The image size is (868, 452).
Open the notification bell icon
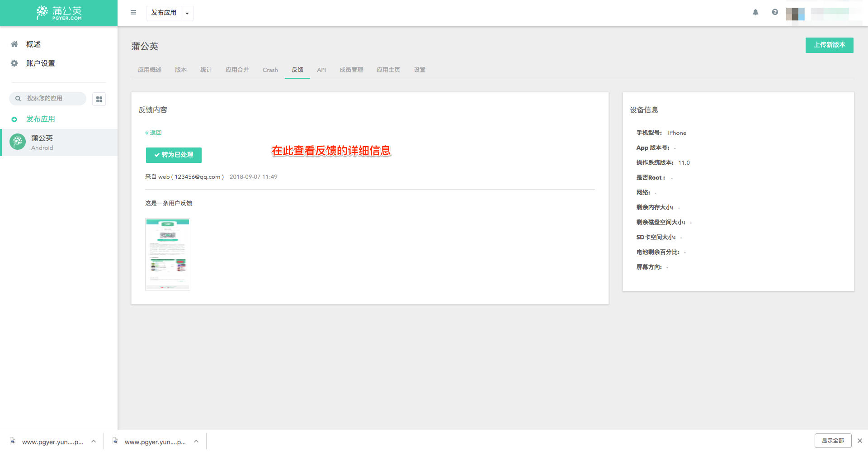point(755,13)
